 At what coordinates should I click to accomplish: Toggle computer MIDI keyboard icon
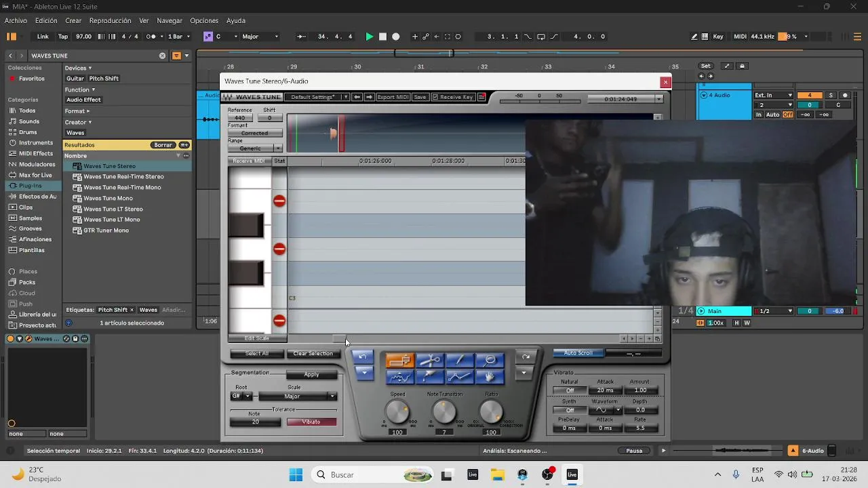705,37
